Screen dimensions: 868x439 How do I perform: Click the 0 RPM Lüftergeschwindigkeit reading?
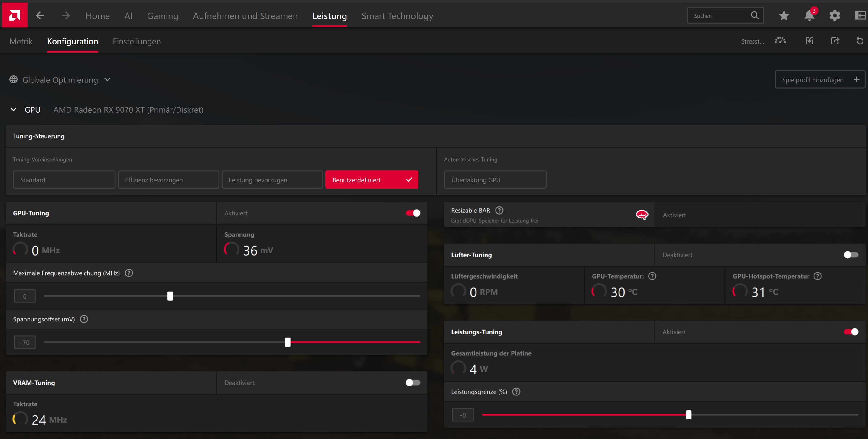point(483,292)
